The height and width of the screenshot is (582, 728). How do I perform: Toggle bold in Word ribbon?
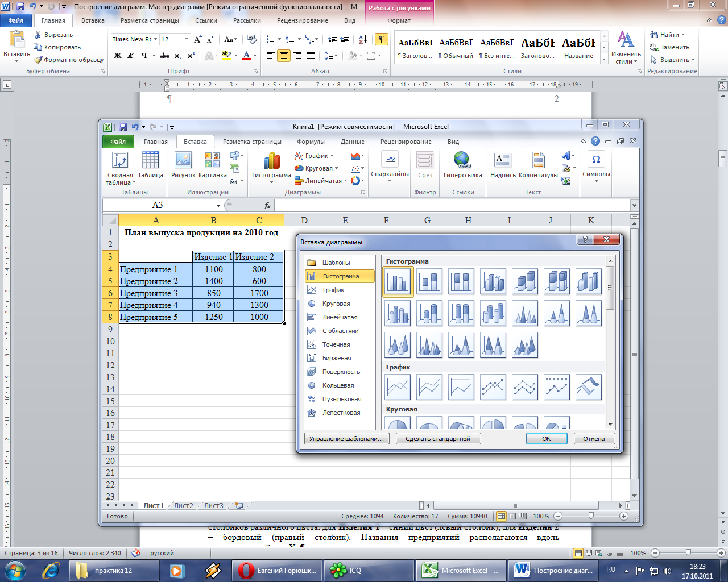coord(118,56)
